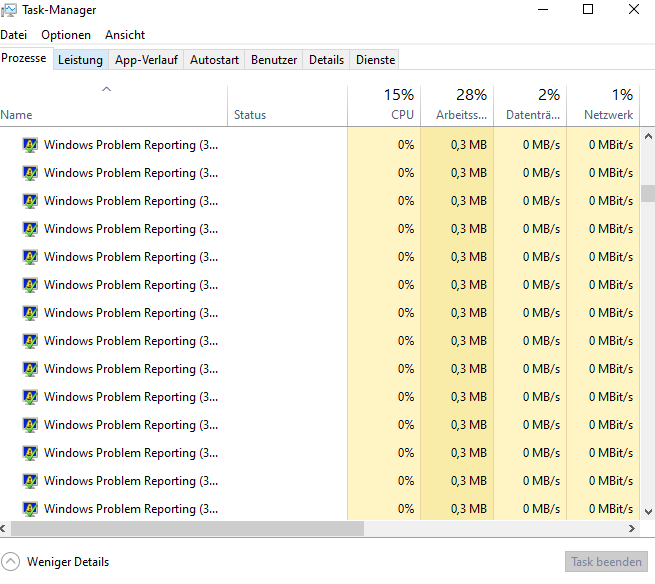
Task: Click the horizontal scrollbar thumb
Action: (x=187, y=528)
